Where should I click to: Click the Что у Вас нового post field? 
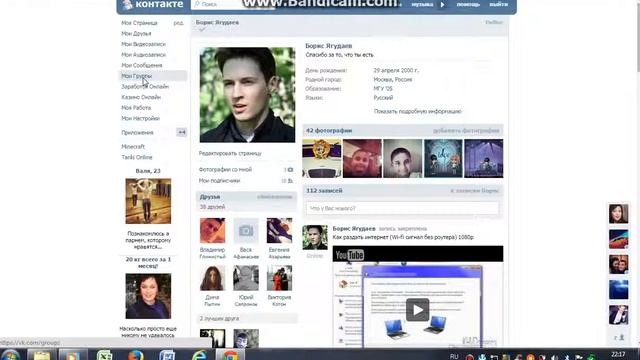tap(402, 208)
